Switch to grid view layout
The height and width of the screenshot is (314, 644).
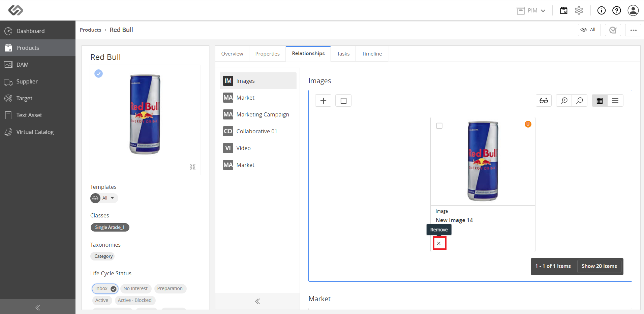click(600, 101)
